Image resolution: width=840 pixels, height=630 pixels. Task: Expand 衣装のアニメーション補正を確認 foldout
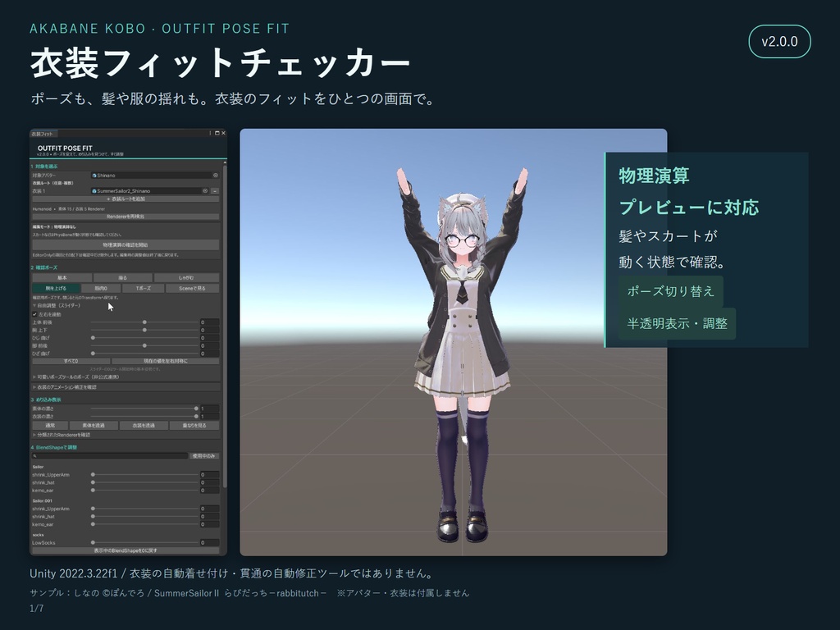point(64,387)
